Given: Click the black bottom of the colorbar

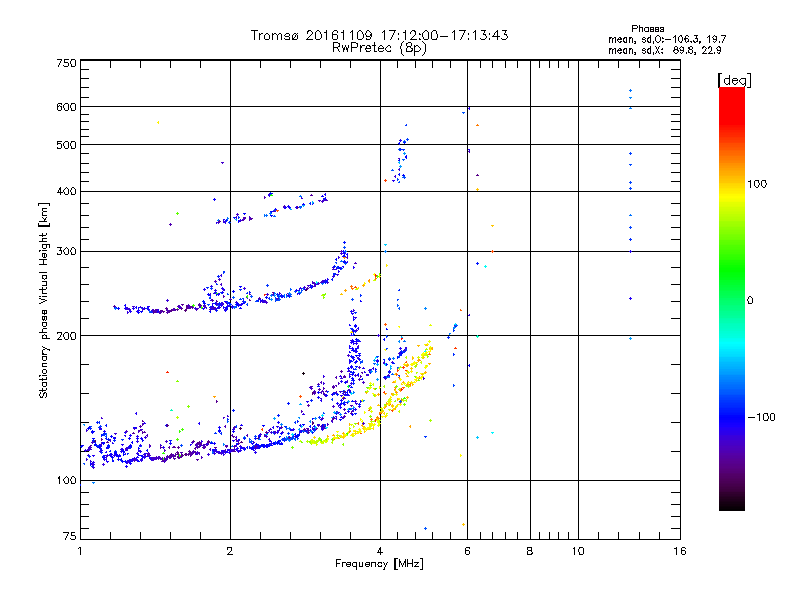Looking at the screenshot, I should click(x=732, y=503).
